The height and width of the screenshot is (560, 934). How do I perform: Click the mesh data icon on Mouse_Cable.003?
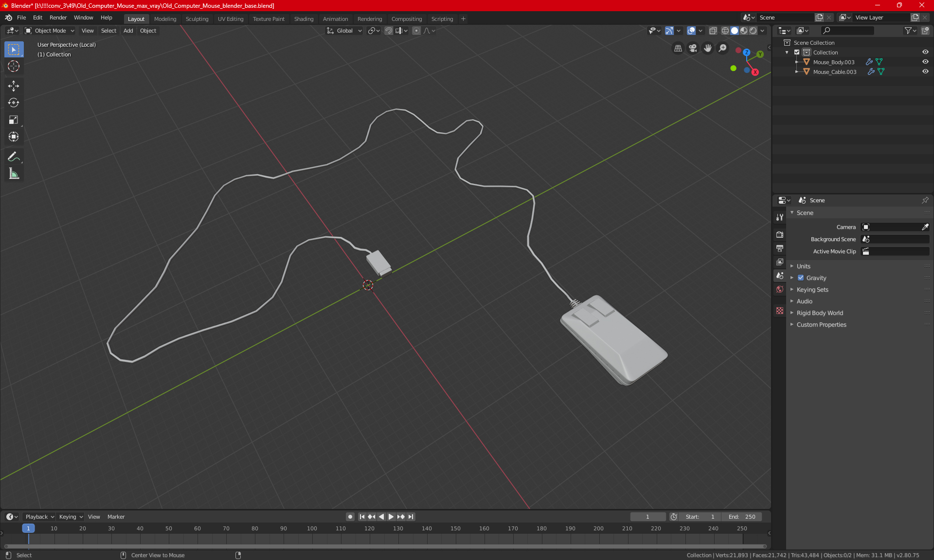[x=880, y=71]
